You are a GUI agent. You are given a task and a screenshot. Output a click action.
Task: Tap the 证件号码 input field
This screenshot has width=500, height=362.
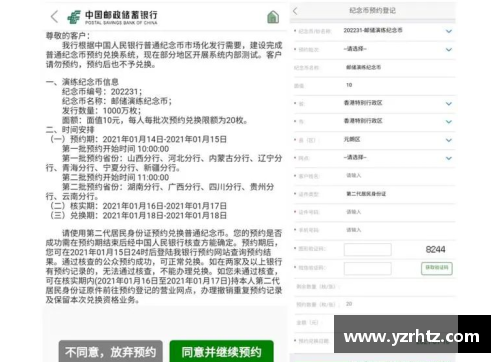(x=398, y=212)
